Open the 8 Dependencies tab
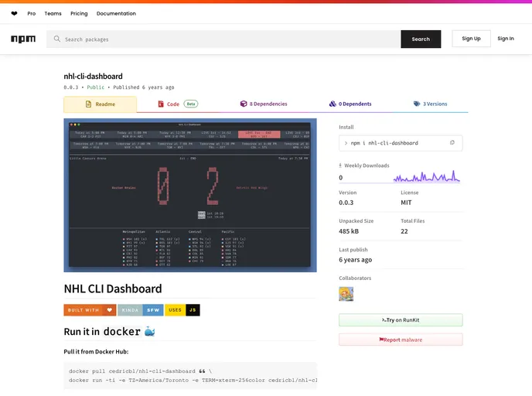Image resolution: width=532 pixels, height=396 pixels. point(264,104)
